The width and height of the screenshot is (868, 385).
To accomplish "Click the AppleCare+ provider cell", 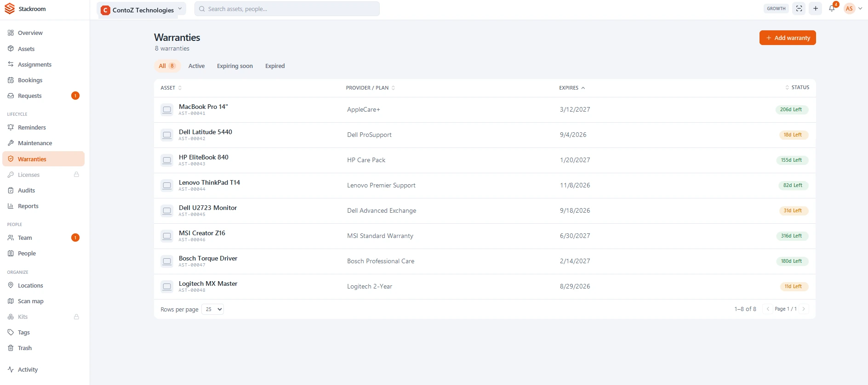I will click(364, 109).
